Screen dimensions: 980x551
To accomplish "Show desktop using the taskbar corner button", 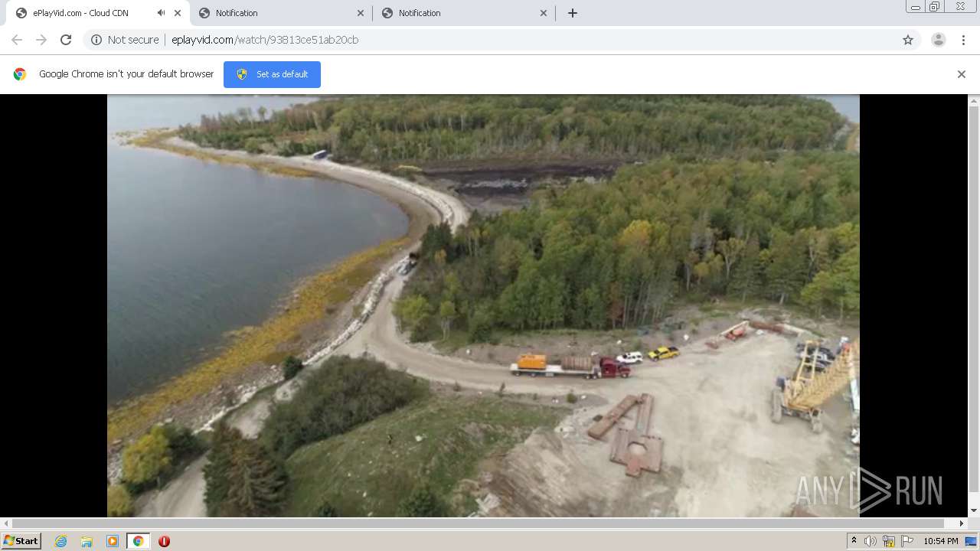I will tap(972, 541).
